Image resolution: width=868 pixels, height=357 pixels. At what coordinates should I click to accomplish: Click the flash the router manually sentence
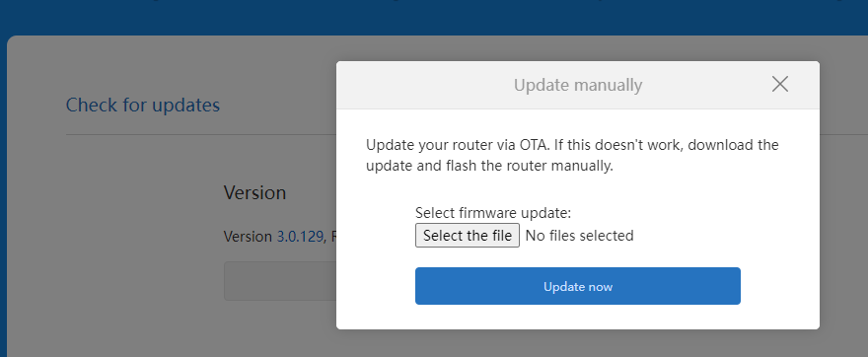(489, 166)
